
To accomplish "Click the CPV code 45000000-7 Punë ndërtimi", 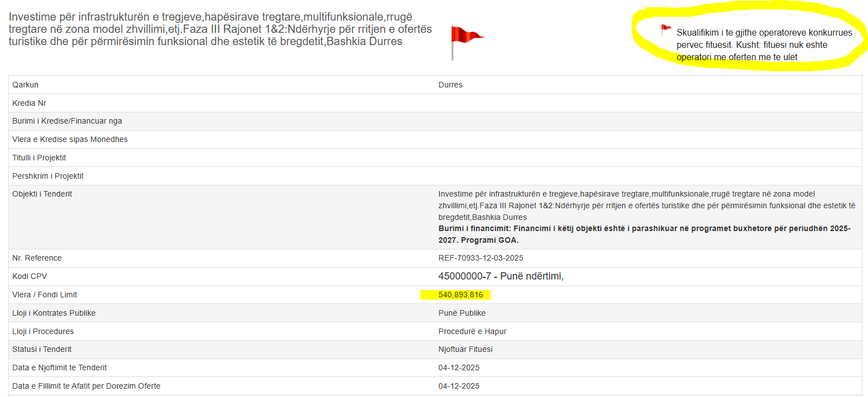I will [501, 276].
